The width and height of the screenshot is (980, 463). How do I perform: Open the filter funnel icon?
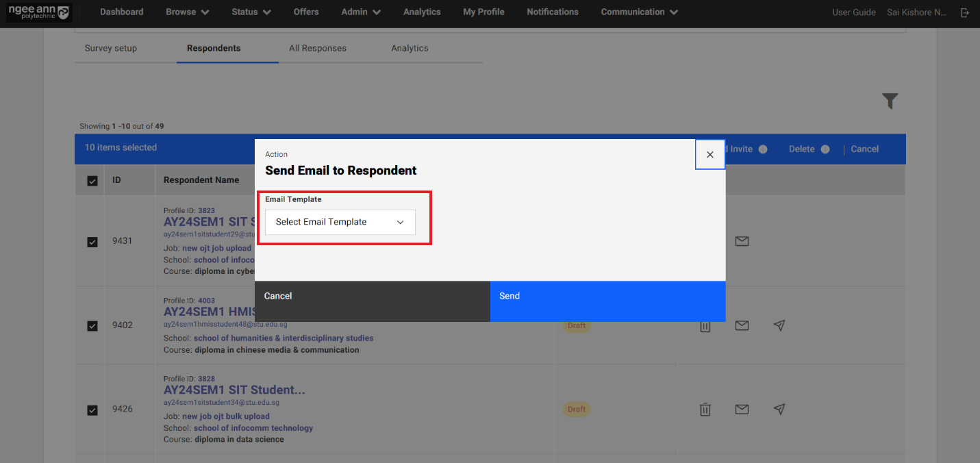(x=890, y=101)
